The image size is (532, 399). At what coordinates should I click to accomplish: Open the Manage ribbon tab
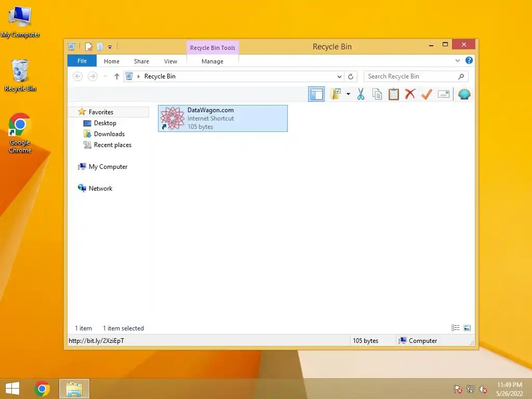212,61
